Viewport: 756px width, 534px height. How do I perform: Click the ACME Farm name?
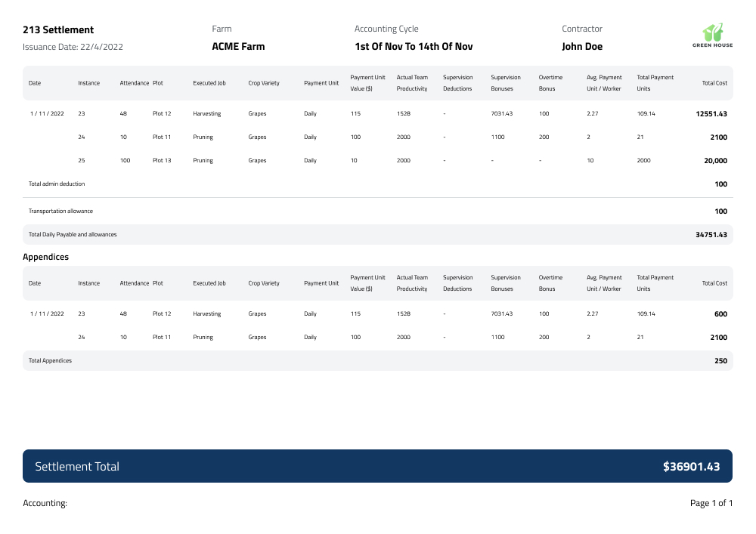(x=238, y=46)
